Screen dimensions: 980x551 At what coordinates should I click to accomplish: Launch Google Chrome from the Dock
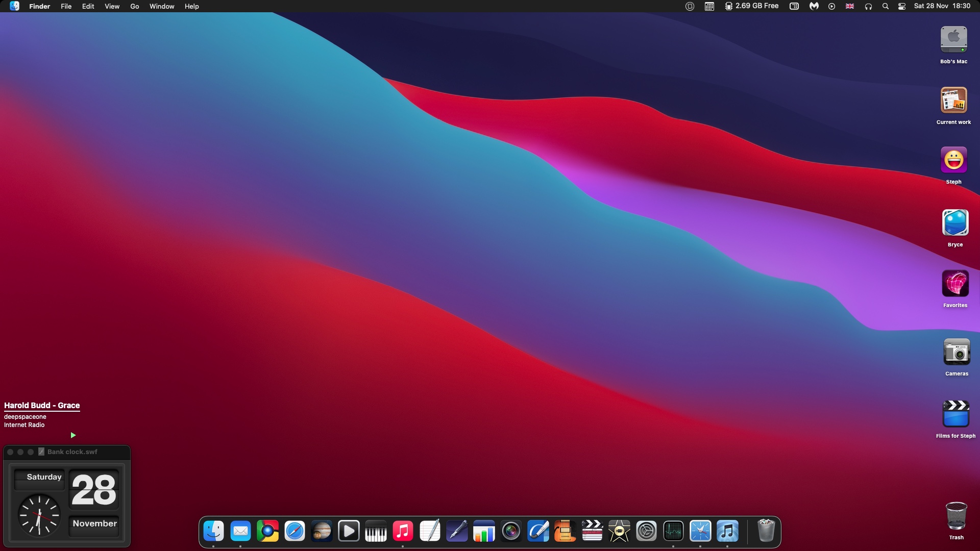(x=267, y=532)
